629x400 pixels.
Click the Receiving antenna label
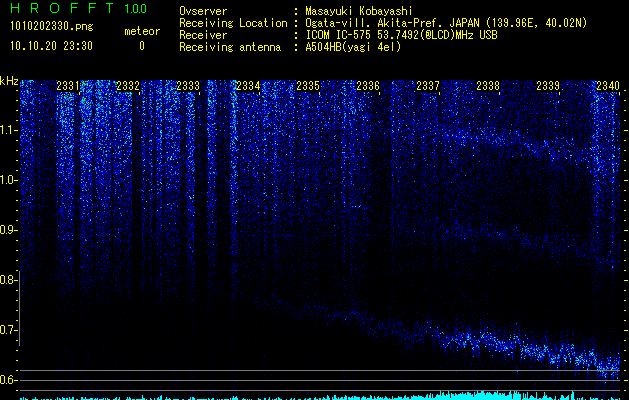coord(230,47)
